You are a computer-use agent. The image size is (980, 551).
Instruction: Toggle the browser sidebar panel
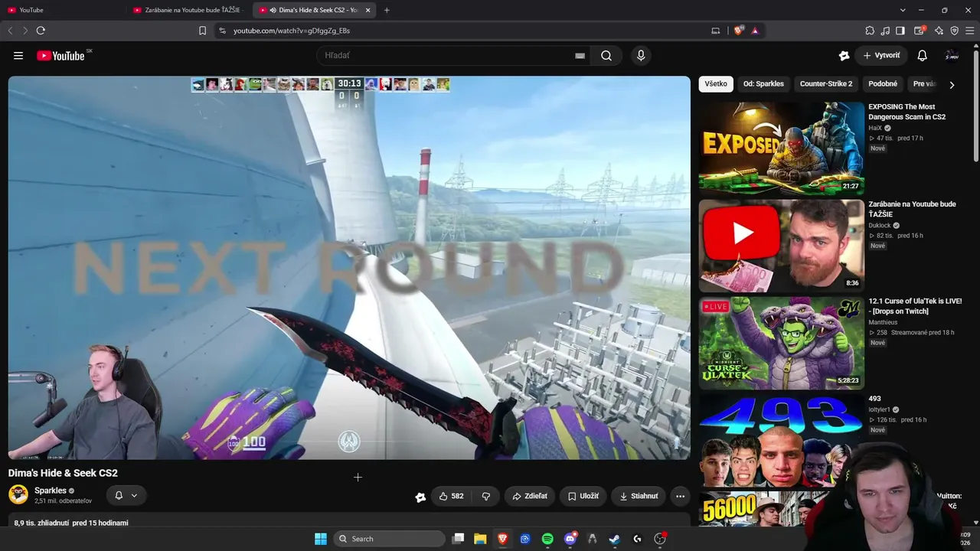[x=900, y=31]
